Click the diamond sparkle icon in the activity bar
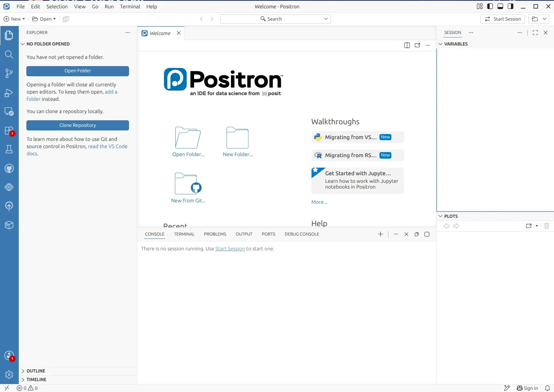554x392 pixels. point(9,187)
